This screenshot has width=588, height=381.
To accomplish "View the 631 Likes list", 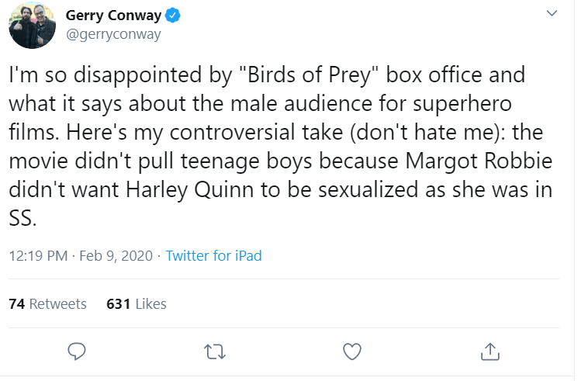I will (136, 303).
